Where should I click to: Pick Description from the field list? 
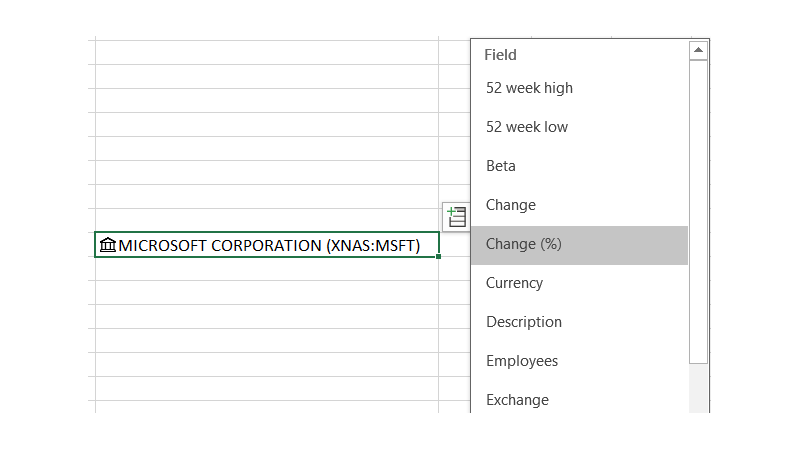pyautogui.click(x=524, y=322)
